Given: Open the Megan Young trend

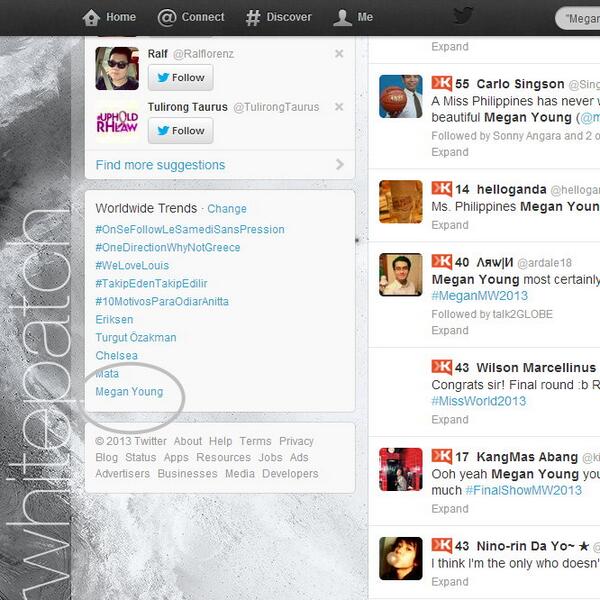Looking at the screenshot, I should (129, 392).
